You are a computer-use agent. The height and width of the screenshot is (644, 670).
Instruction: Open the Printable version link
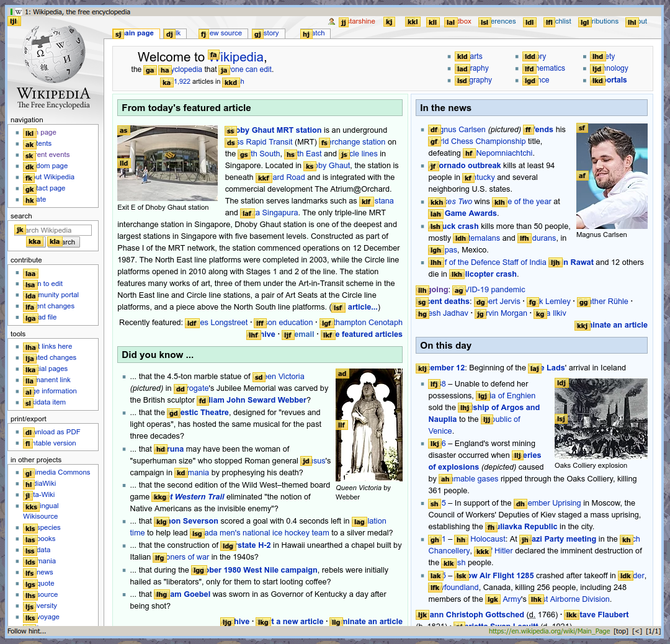click(50, 443)
